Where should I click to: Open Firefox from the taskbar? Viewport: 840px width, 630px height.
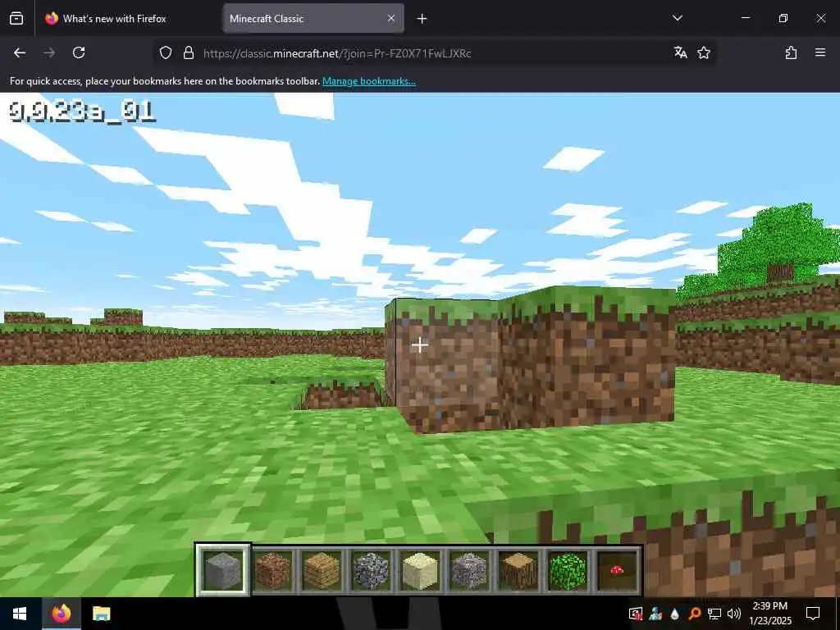pos(61,614)
